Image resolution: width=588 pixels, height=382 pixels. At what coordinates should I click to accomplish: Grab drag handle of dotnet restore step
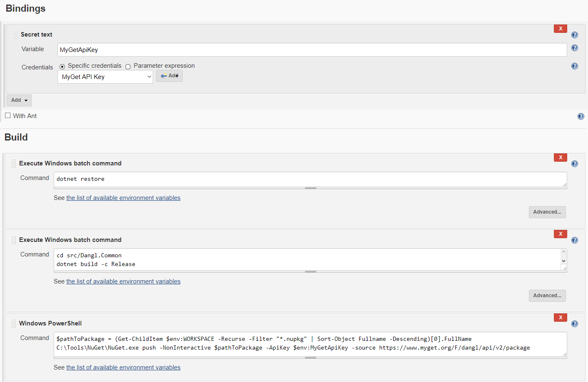14,163
